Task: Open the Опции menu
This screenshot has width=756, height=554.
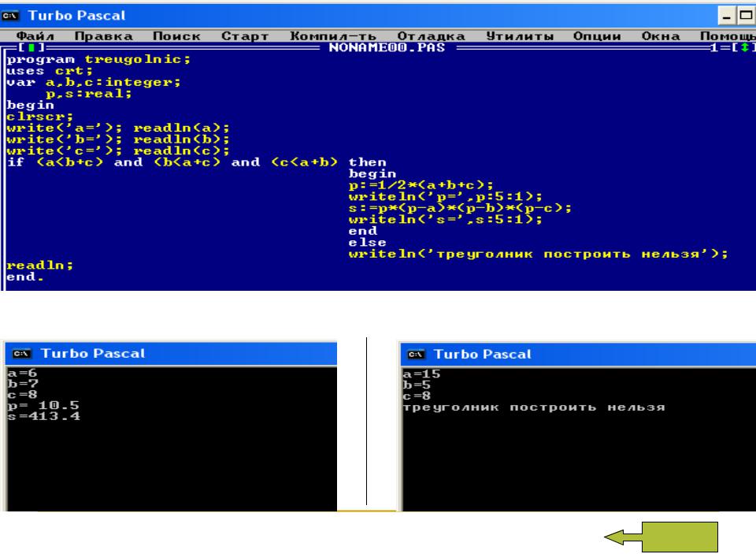Action: click(597, 36)
